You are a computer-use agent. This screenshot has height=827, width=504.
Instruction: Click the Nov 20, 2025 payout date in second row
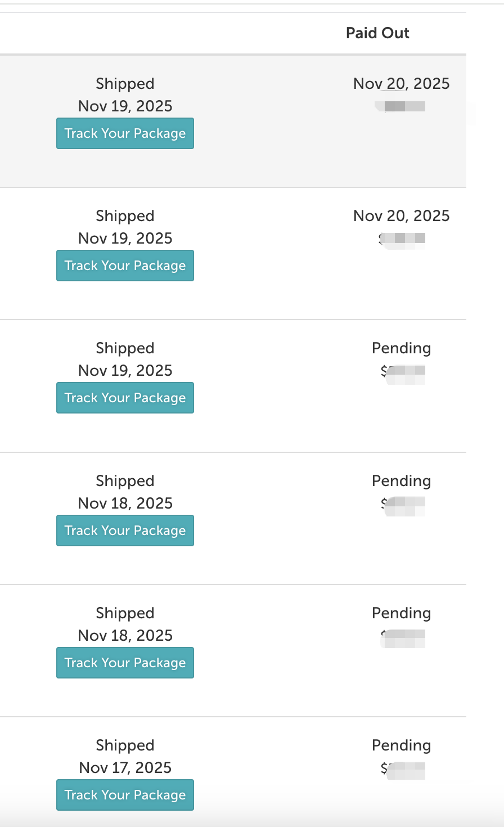click(x=401, y=216)
